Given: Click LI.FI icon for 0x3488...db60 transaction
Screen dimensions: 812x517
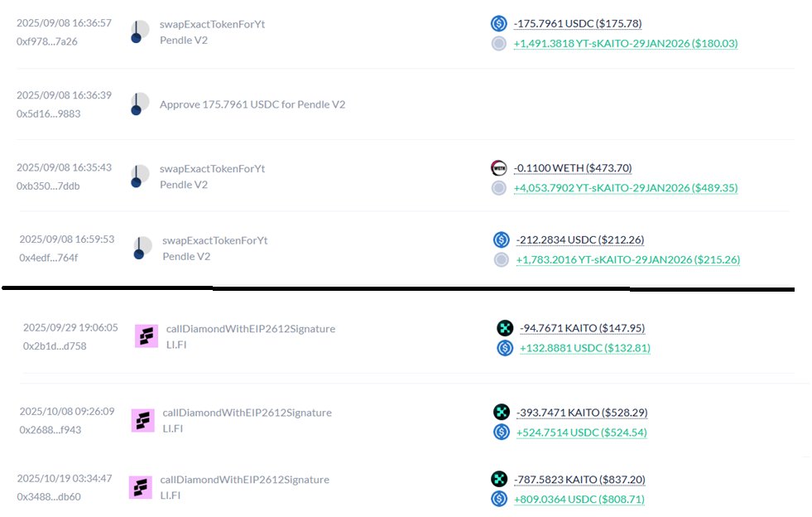Looking at the screenshot, I should tap(141, 487).
